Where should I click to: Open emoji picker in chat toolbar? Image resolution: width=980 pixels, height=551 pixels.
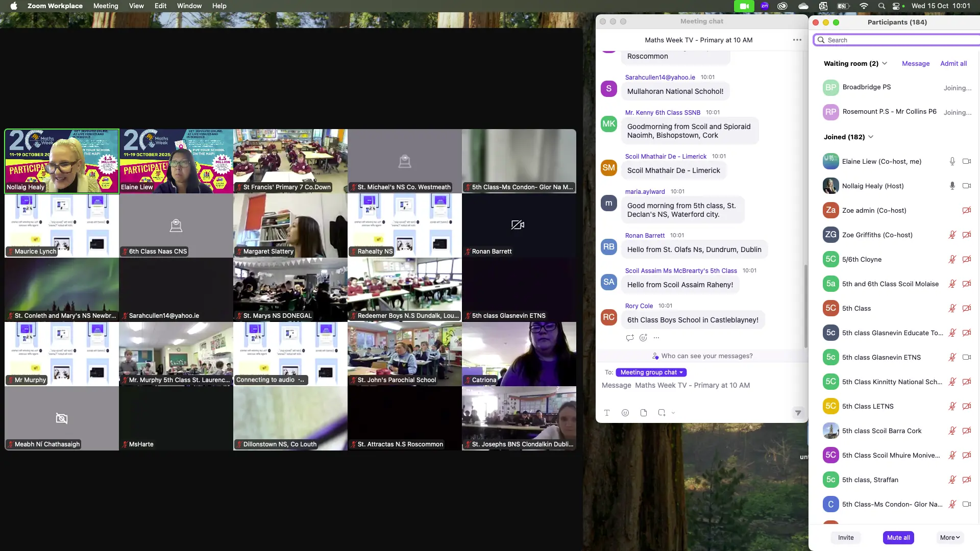tap(625, 413)
